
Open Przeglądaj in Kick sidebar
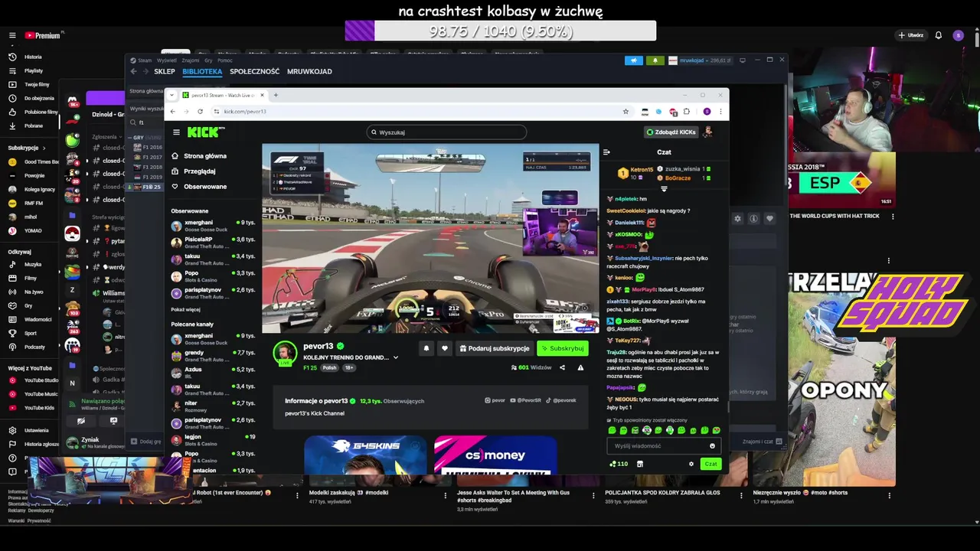click(x=194, y=171)
